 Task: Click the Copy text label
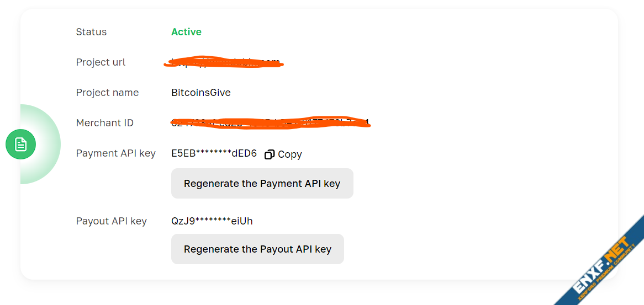point(290,154)
